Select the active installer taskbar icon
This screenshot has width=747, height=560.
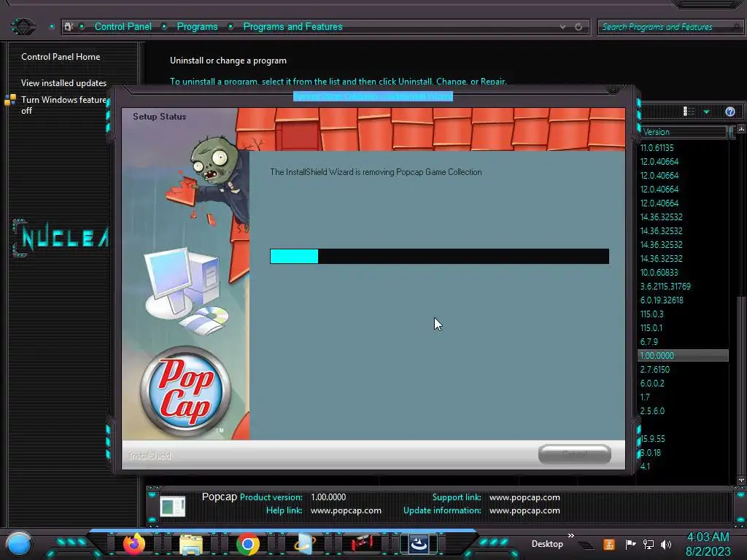tap(419, 544)
